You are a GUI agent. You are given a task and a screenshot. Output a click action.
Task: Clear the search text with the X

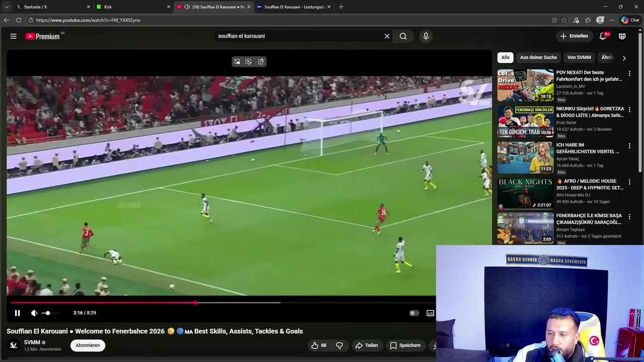pyautogui.click(x=387, y=36)
